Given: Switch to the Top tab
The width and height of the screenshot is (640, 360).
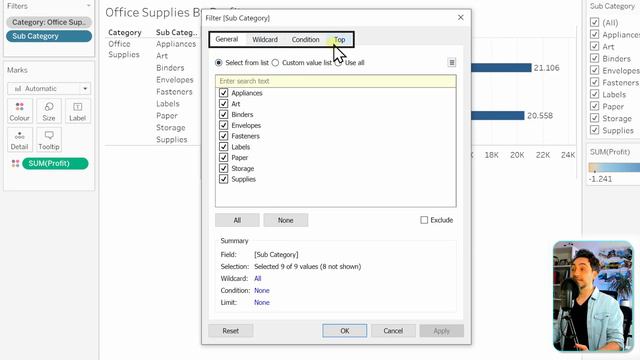Looking at the screenshot, I should [x=340, y=39].
